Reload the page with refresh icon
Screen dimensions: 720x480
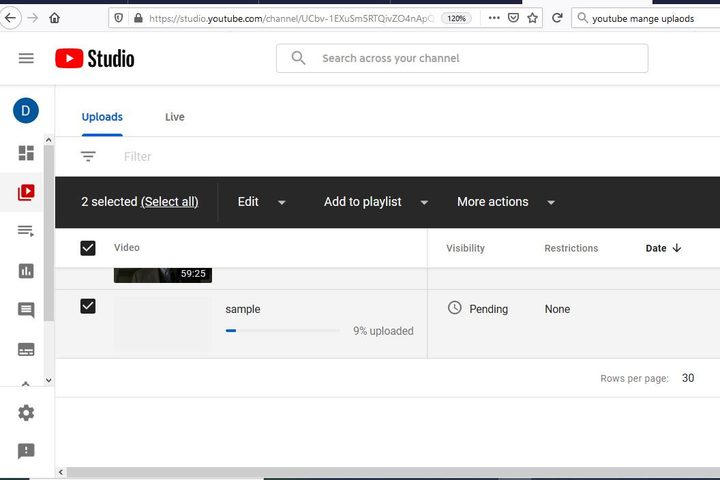click(557, 18)
